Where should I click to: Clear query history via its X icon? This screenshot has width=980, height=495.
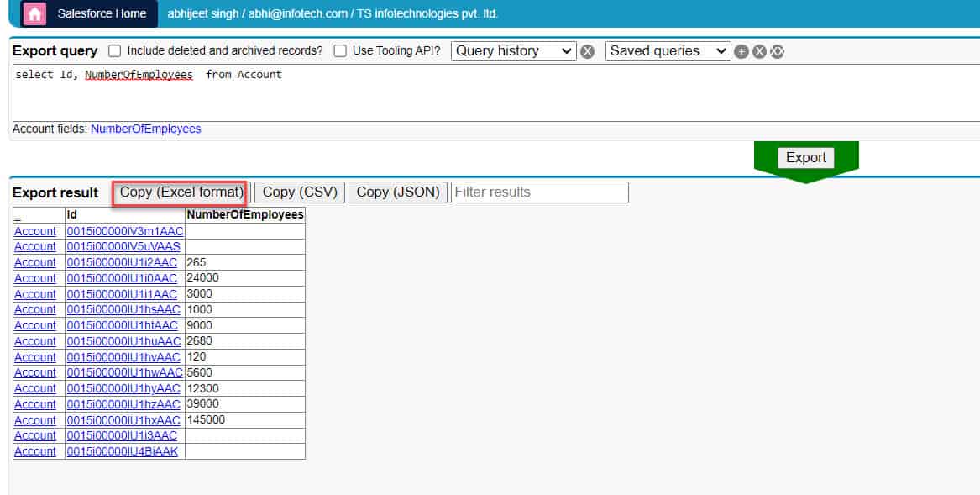click(x=588, y=50)
